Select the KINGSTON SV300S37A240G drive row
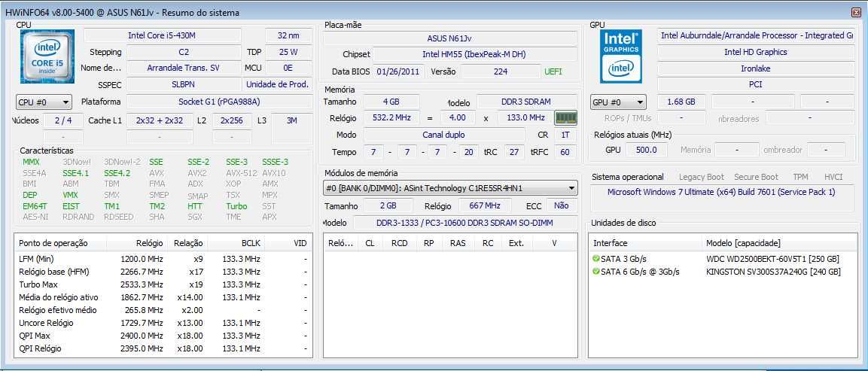Screen dimensions: 868x371 722,272
